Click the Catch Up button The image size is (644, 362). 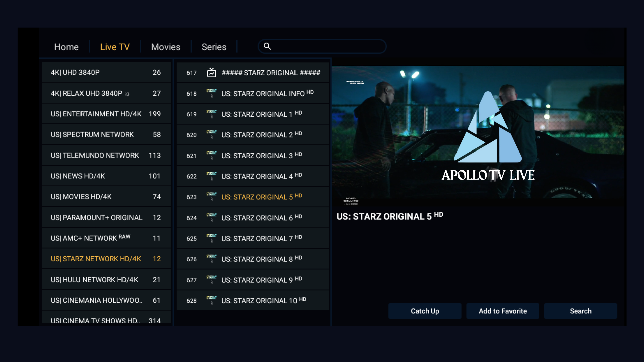tap(425, 311)
